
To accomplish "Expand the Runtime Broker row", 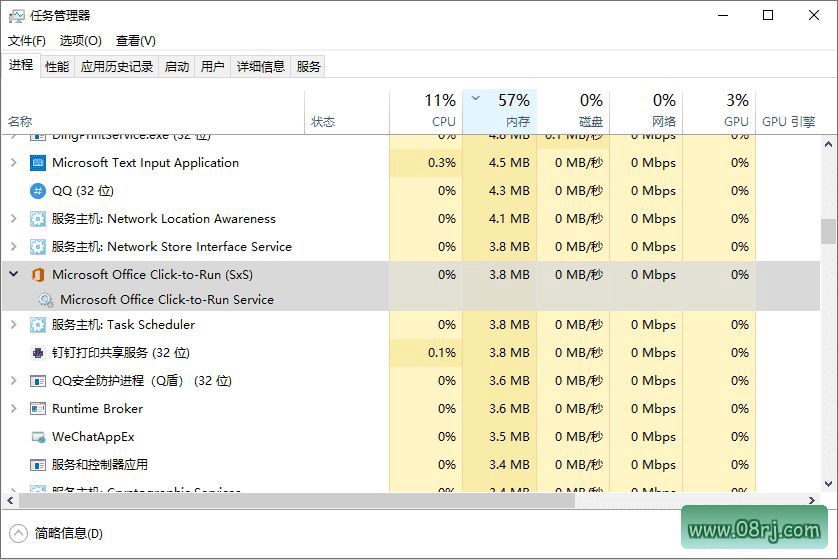I will point(14,408).
